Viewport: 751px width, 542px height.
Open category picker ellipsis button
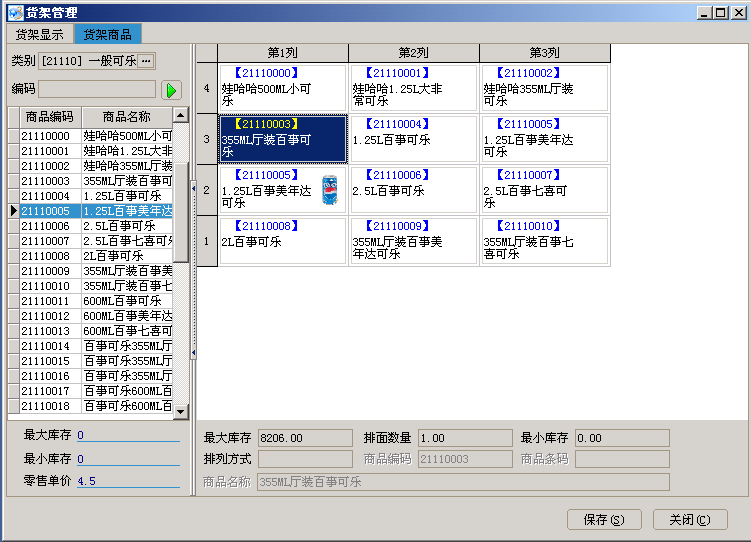(147, 61)
